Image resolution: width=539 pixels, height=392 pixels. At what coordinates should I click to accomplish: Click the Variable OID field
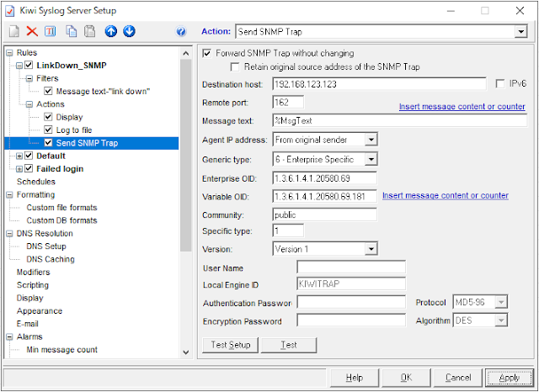tap(324, 196)
